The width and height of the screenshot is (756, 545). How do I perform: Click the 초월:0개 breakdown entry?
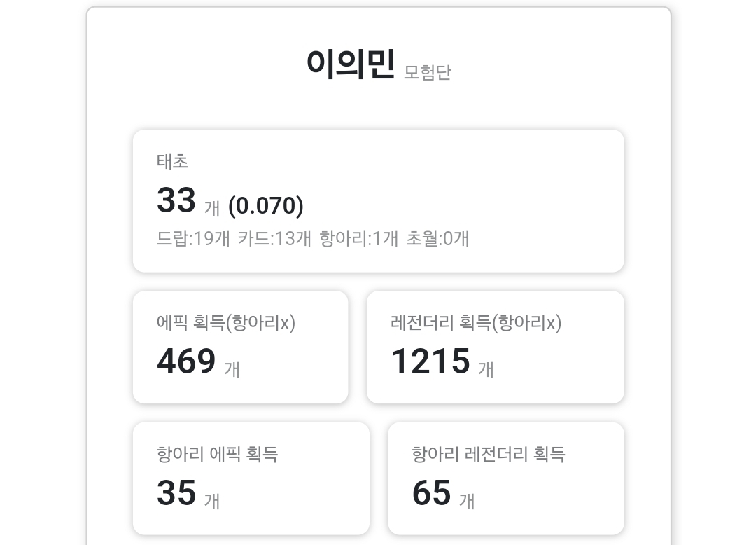pyautogui.click(x=437, y=239)
